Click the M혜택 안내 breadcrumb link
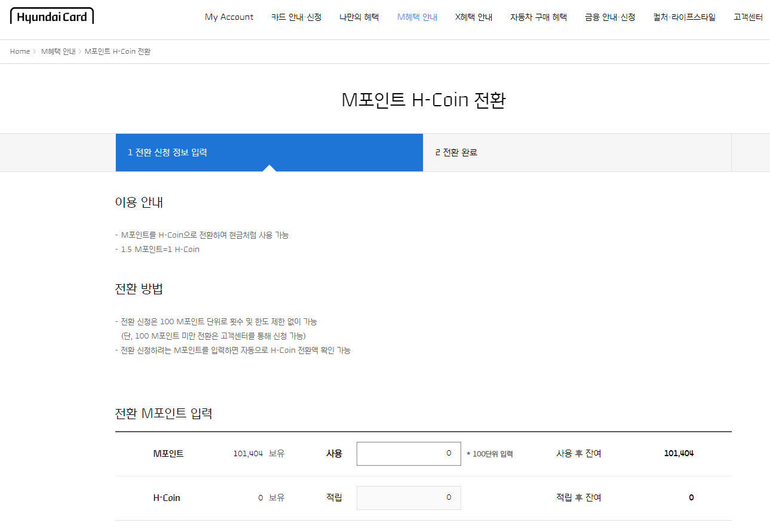Viewport: 770px width, 532px height. 58,51
